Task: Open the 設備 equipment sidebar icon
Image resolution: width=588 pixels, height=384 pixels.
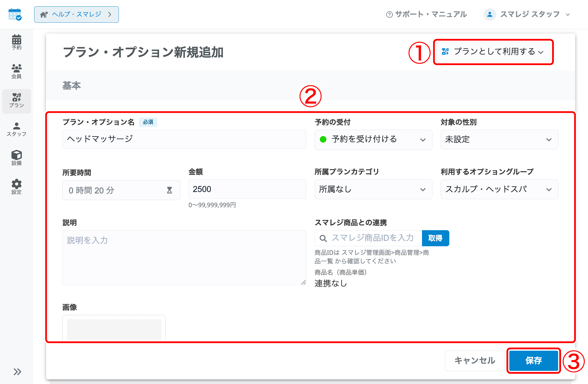Action: tap(16, 158)
